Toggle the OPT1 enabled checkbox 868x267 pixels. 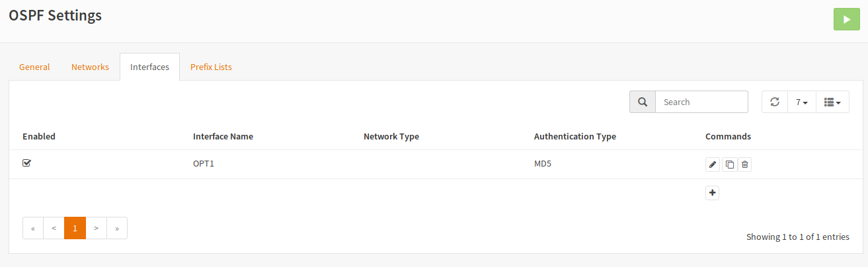click(x=27, y=163)
